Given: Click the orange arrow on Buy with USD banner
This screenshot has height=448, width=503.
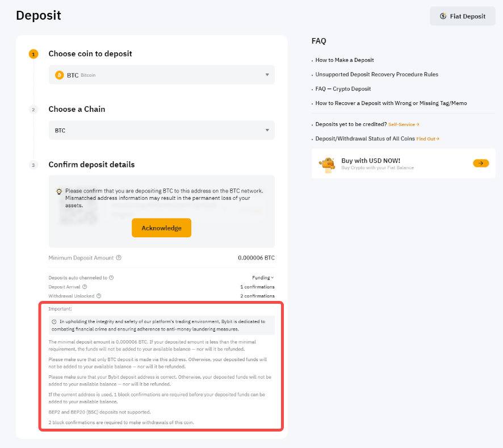Looking at the screenshot, I should tap(480, 164).
